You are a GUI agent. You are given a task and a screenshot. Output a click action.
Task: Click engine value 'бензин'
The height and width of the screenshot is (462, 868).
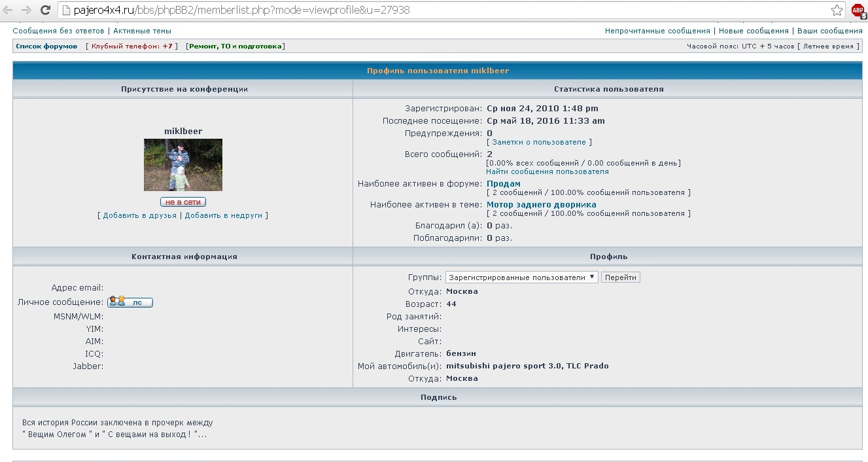[x=461, y=353]
